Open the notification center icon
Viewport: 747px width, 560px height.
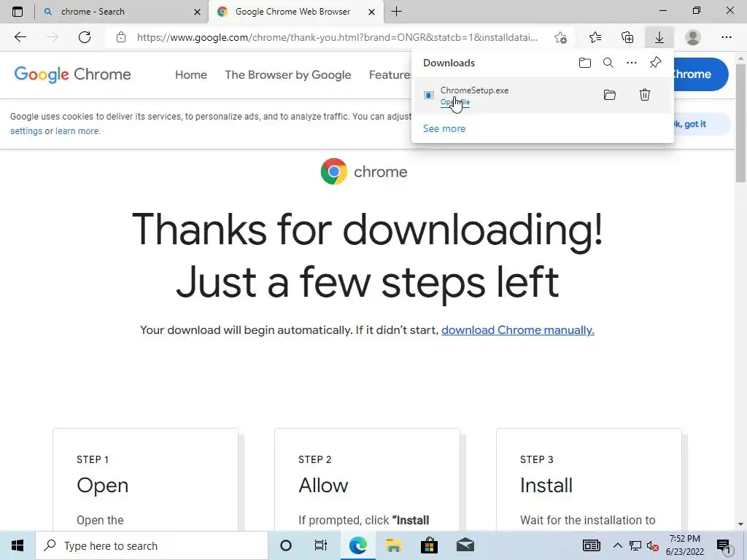tap(724, 546)
